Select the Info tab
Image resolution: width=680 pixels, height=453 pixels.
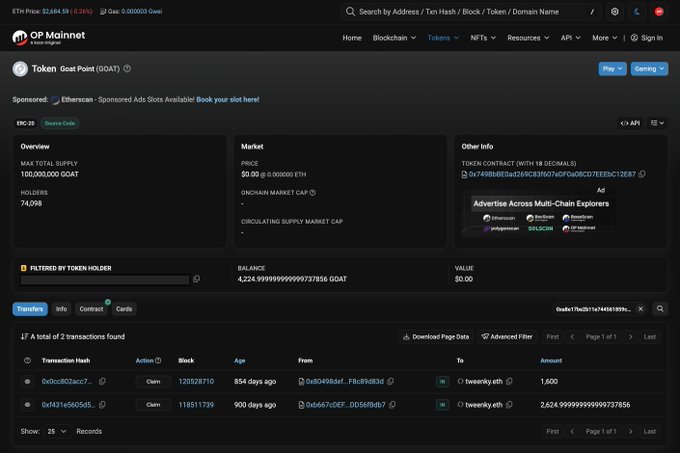pos(61,309)
